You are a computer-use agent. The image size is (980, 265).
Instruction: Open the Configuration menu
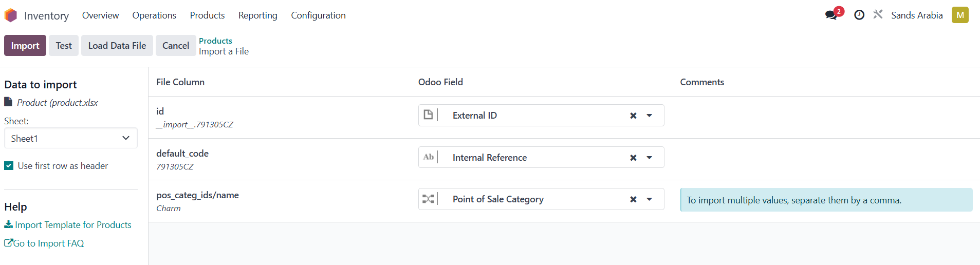pyautogui.click(x=318, y=15)
